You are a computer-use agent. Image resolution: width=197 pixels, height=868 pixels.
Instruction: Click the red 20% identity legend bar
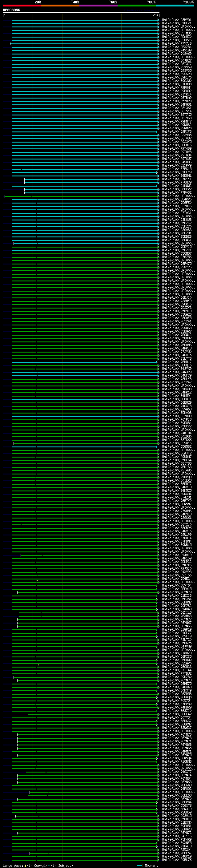tap(22, 6)
